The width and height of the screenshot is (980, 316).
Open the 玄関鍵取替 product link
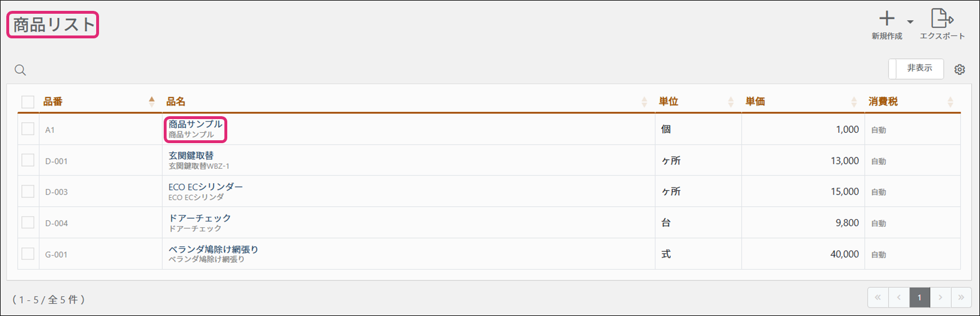(x=191, y=156)
